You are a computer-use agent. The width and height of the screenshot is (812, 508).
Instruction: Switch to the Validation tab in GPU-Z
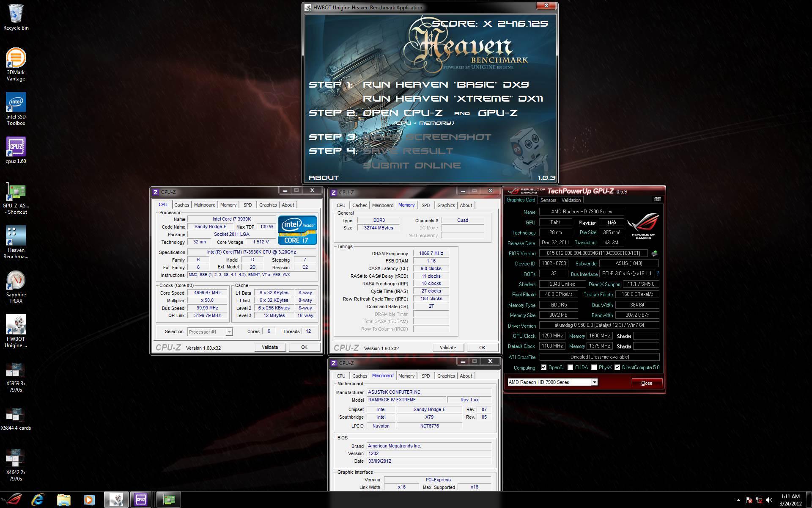coord(571,200)
